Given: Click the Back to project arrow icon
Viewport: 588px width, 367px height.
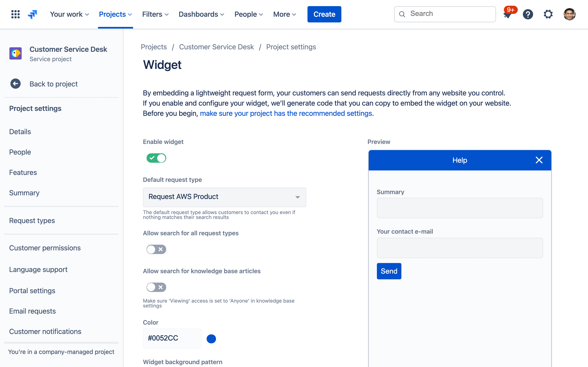Looking at the screenshot, I should click(15, 84).
